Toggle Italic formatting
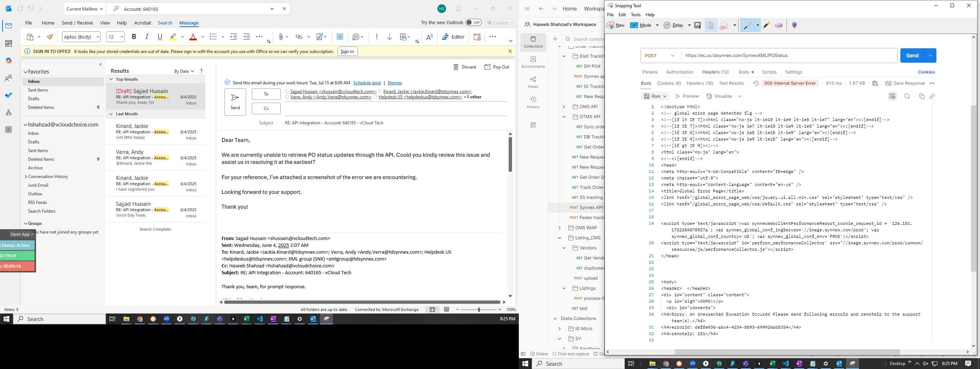980x369 pixels. [147, 37]
